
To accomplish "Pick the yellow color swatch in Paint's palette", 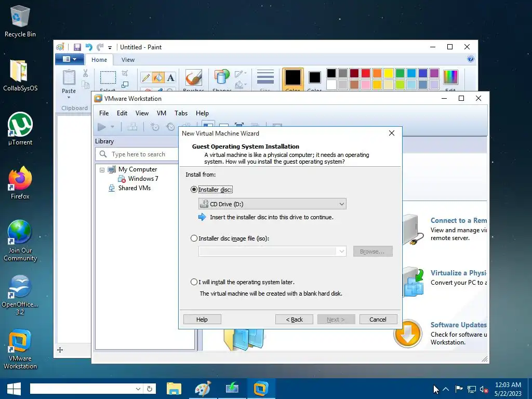I will [x=389, y=73].
